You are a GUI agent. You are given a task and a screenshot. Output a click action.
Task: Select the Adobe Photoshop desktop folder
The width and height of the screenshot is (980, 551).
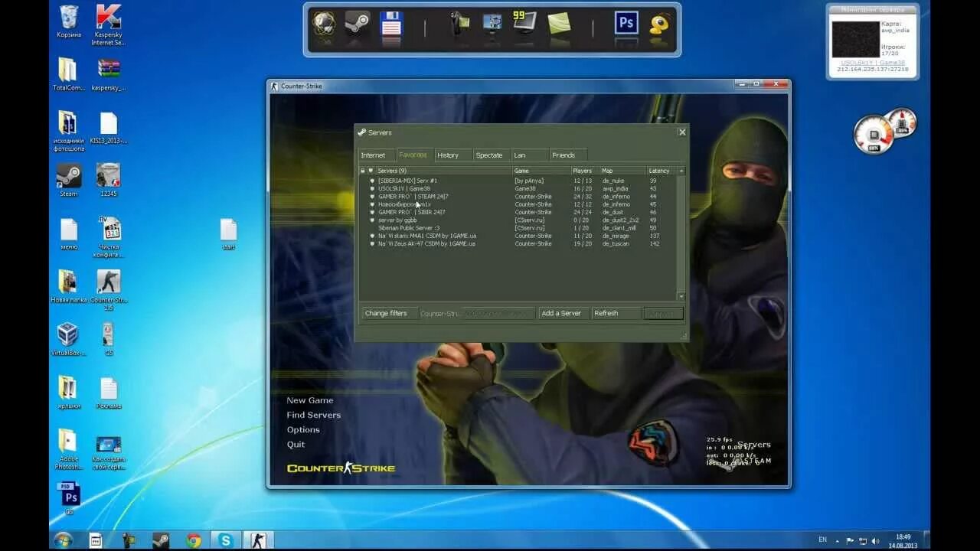point(67,449)
